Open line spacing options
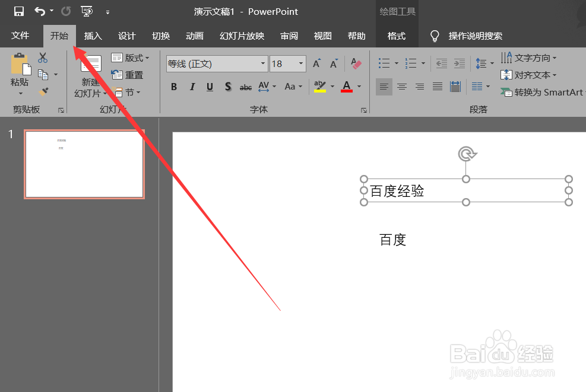Viewport: 586px width, 392px height. pos(484,63)
